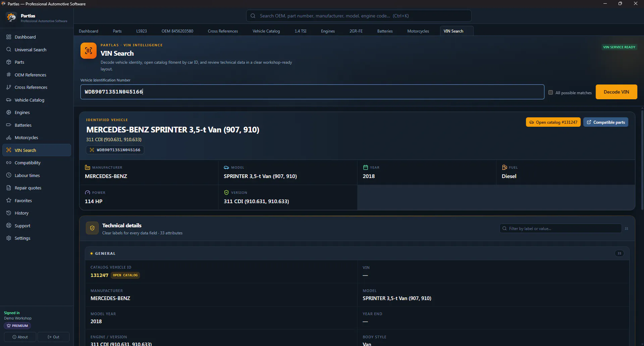Click the OPEN CATALOG badge next to 131247
The height and width of the screenshot is (346, 644).
coord(125,275)
